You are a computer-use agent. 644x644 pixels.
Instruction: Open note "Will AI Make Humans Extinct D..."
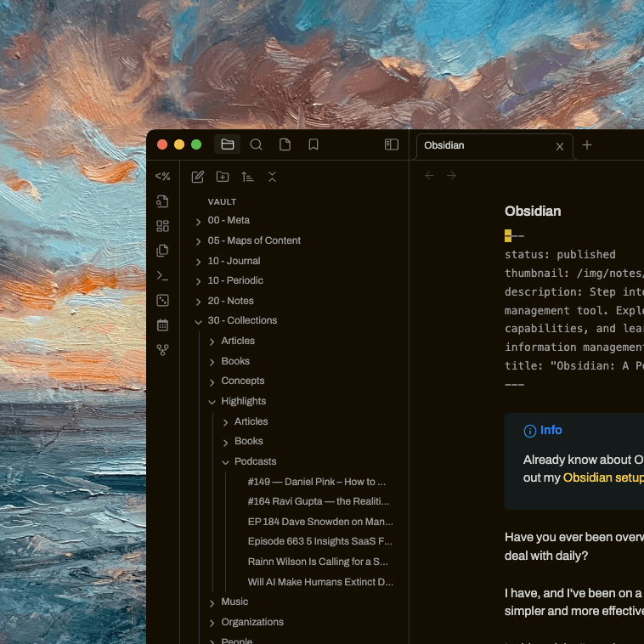tap(320, 582)
